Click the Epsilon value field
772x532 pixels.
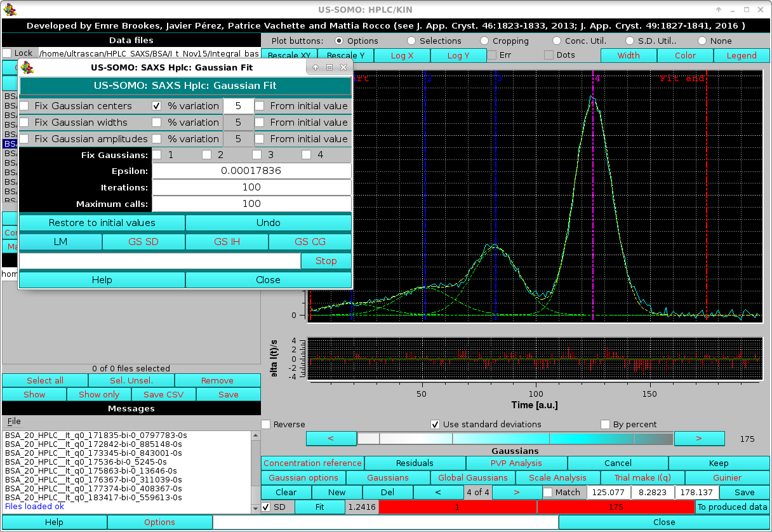(251, 170)
